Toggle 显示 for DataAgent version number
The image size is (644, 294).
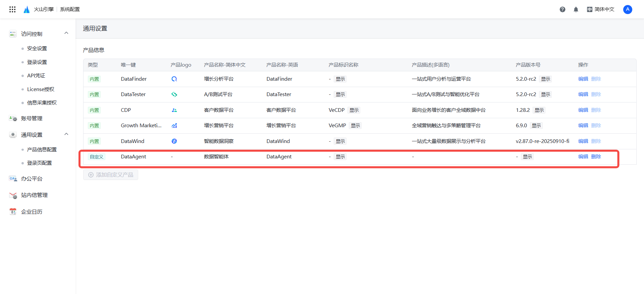[x=527, y=157]
